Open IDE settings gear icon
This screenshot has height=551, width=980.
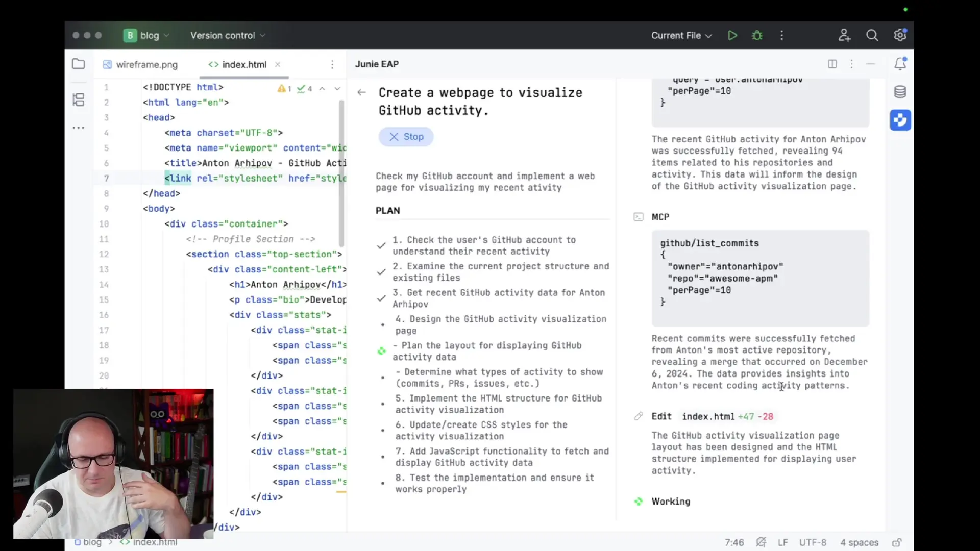(900, 35)
